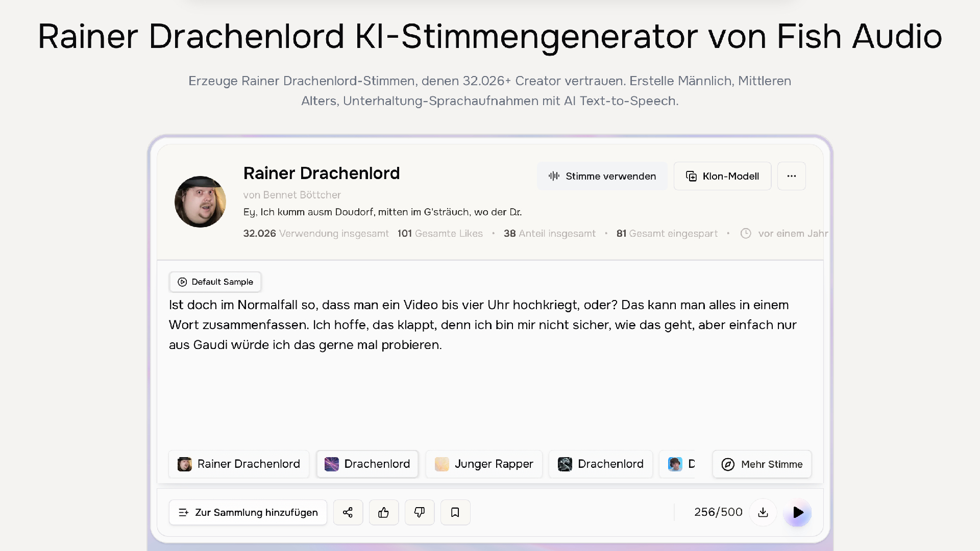Bookmark the voice model
The image size is (980, 551).
[455, 512]
